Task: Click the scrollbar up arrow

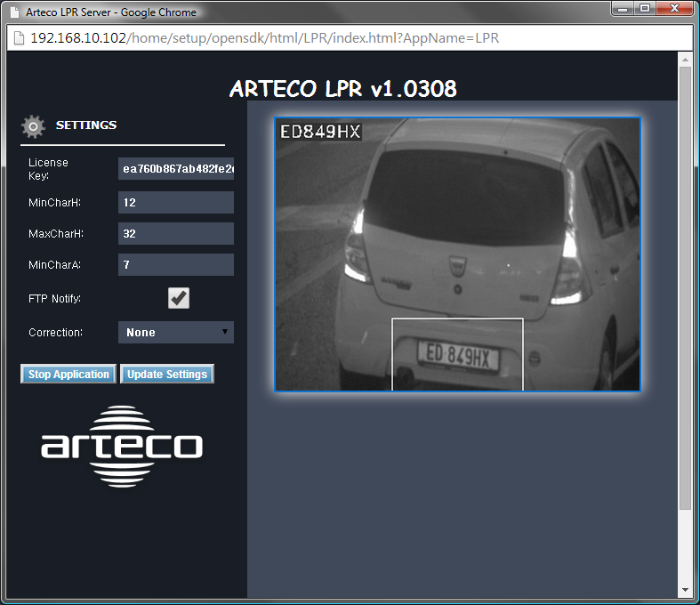Action: (685, 59)
